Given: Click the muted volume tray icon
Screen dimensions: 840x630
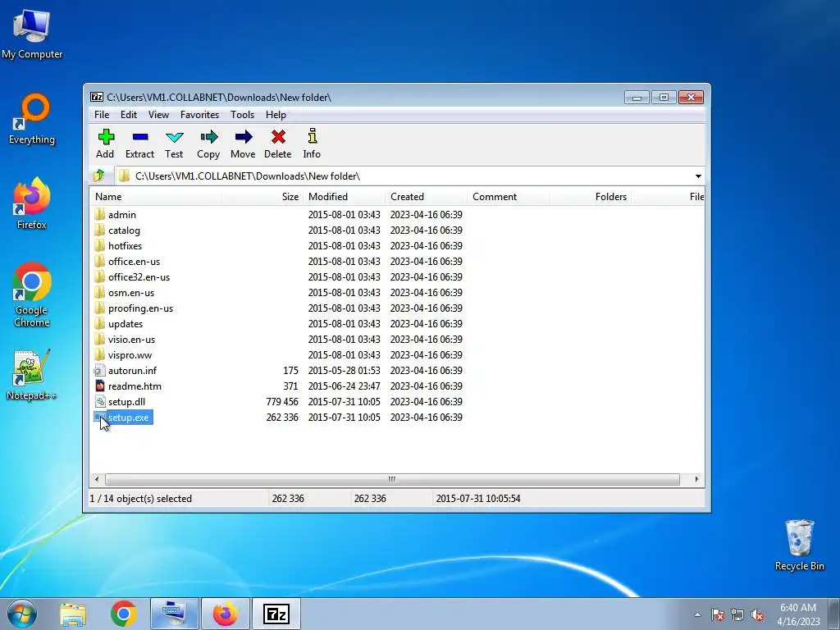Looking at the screenshot, I should click(757, 615).
